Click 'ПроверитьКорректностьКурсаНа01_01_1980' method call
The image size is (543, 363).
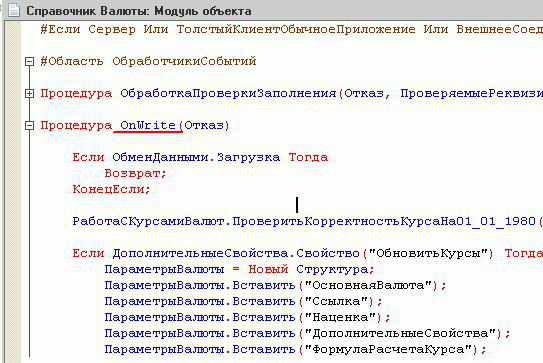384,221
